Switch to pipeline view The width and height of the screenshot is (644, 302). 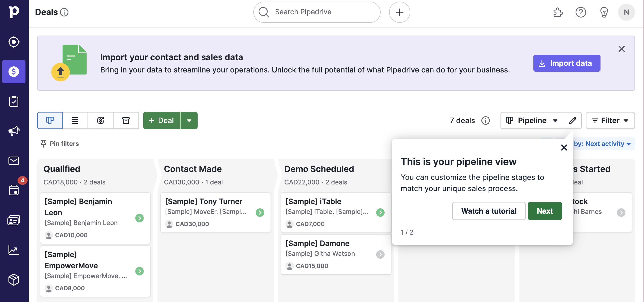click(50, 120)
